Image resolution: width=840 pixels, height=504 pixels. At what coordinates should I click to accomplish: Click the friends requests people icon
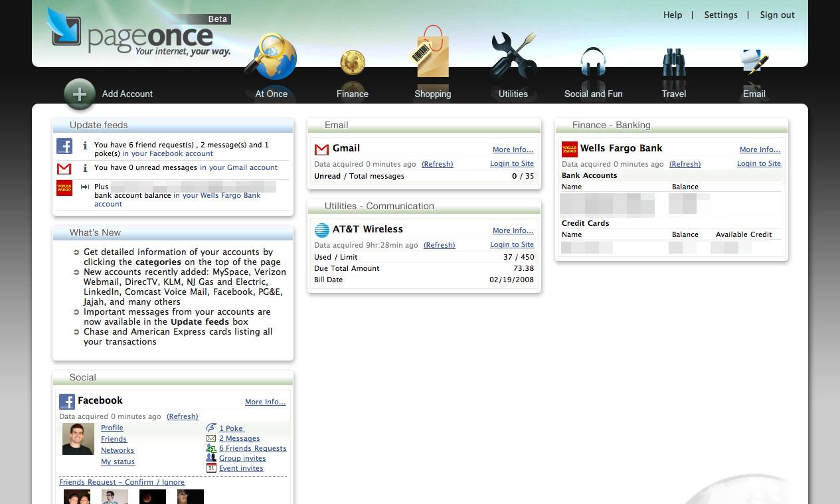point(211,448)
